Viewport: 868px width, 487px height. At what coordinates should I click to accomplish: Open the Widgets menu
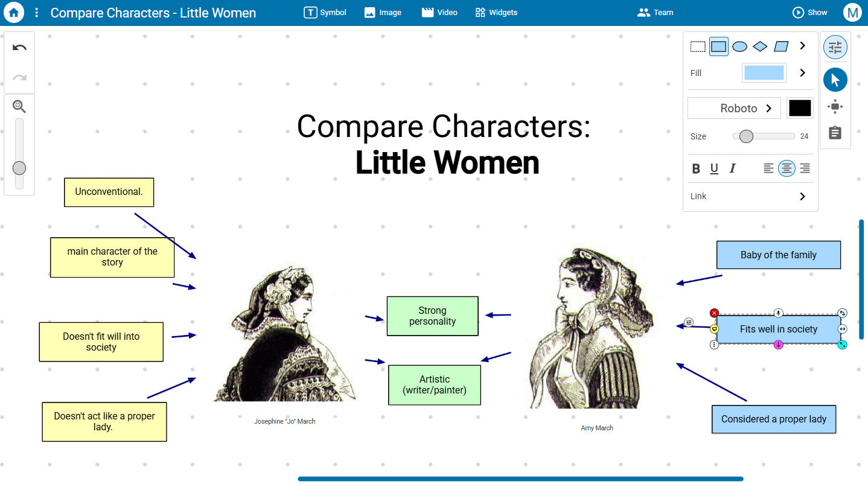click(496, 13)
